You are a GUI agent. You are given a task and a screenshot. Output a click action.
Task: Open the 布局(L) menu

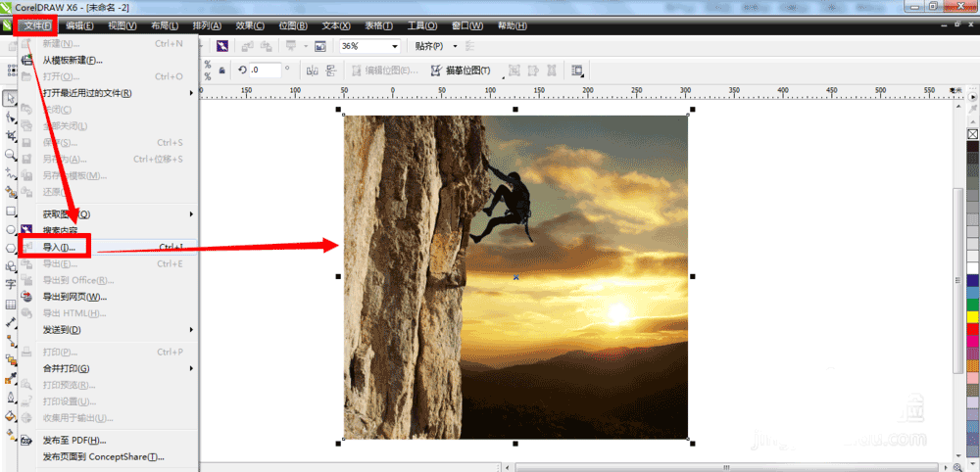[165, 25]
